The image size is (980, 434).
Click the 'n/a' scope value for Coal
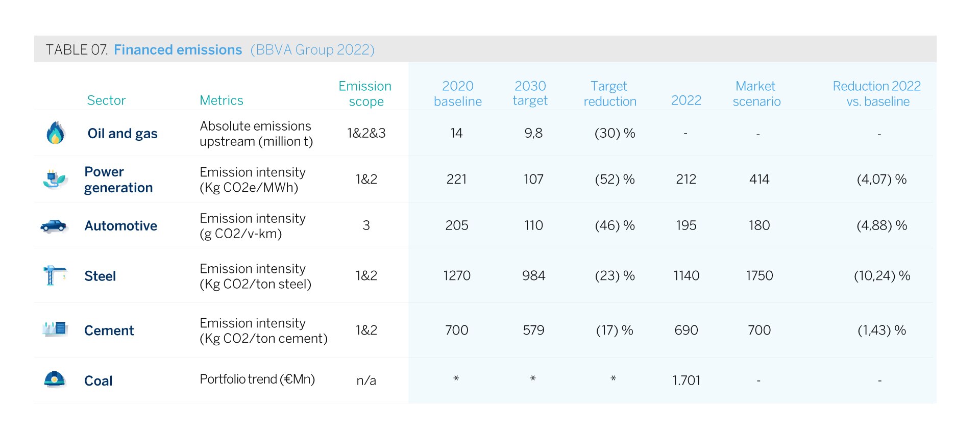(366, 380)
